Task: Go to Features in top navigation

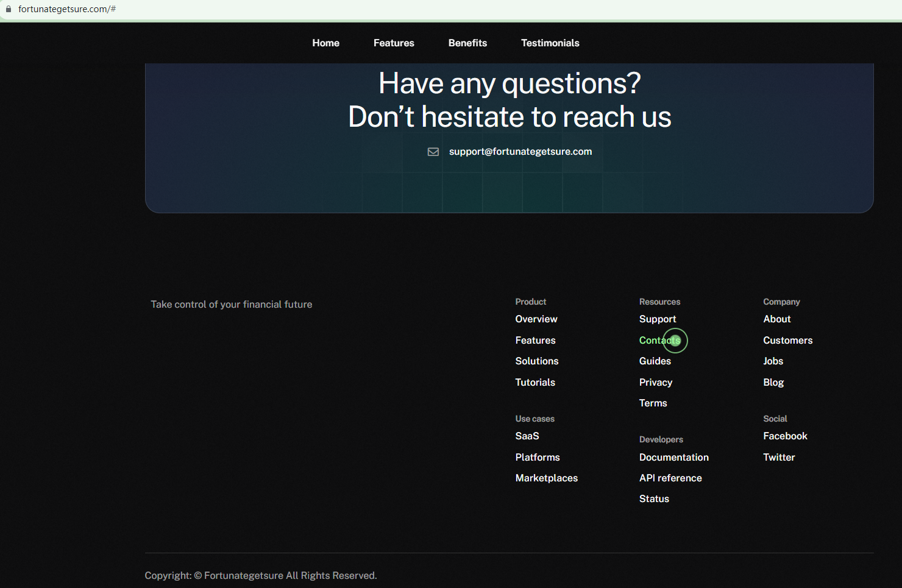Action: click(x=394, y=43)
